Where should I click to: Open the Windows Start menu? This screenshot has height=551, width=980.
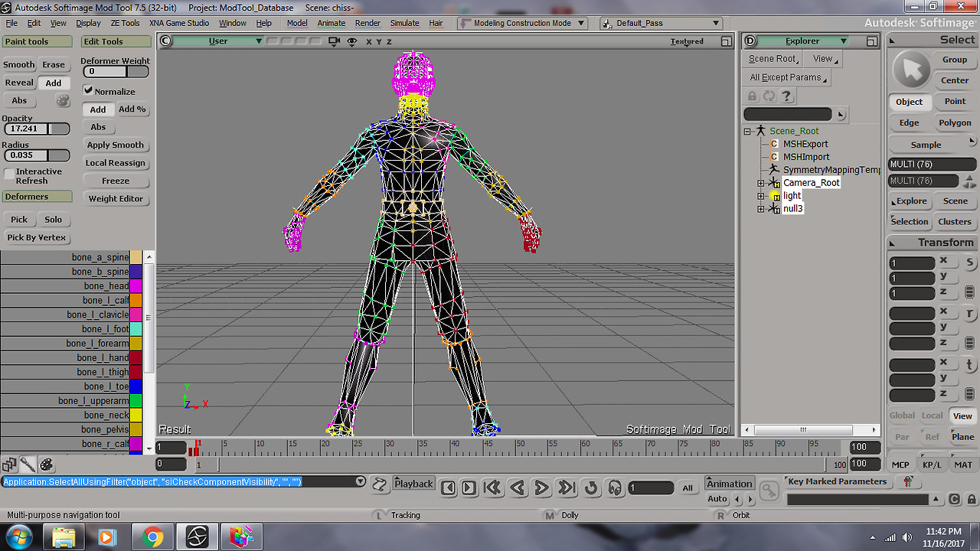coord(18,536)
